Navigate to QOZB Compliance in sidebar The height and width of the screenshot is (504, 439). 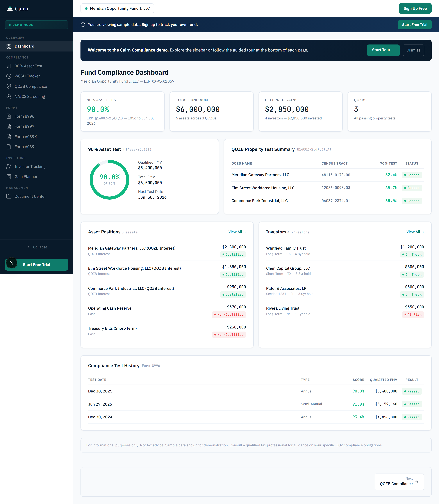click(x=36, y=86)
